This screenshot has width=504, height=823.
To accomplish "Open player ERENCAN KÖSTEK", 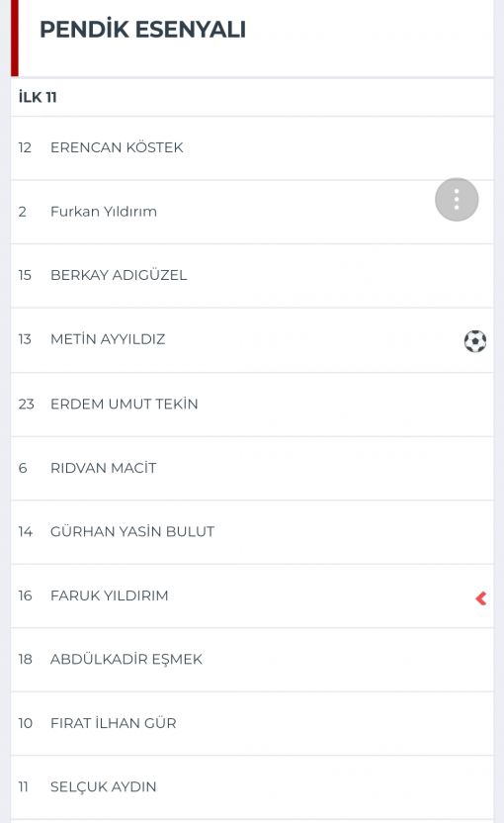I will click(252, 148).
